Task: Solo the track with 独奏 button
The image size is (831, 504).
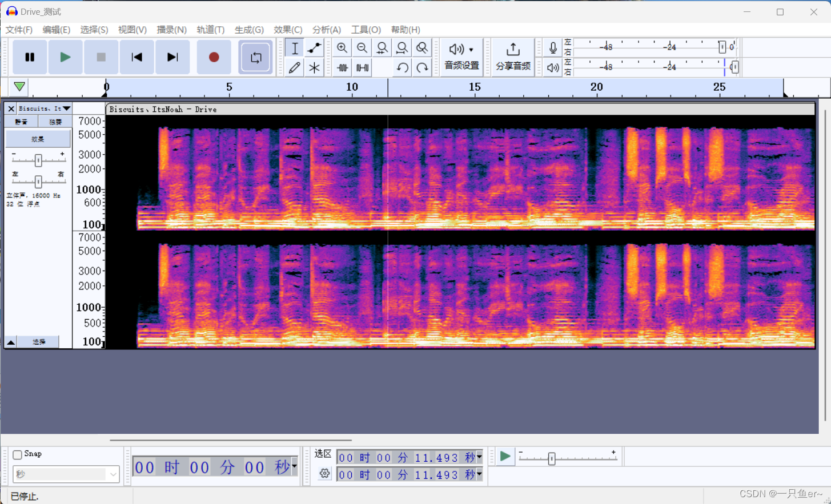Action: [x=55, y=122]
